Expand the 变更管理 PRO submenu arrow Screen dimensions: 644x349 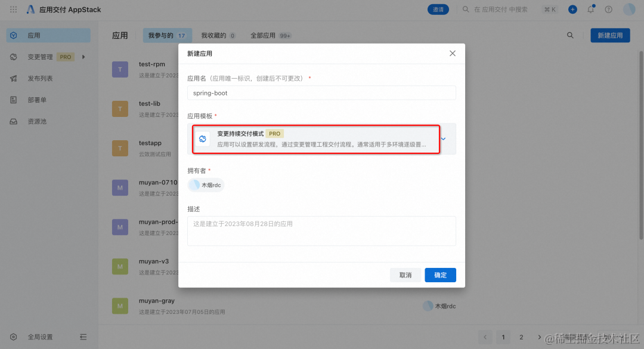(x=84, y=57)
